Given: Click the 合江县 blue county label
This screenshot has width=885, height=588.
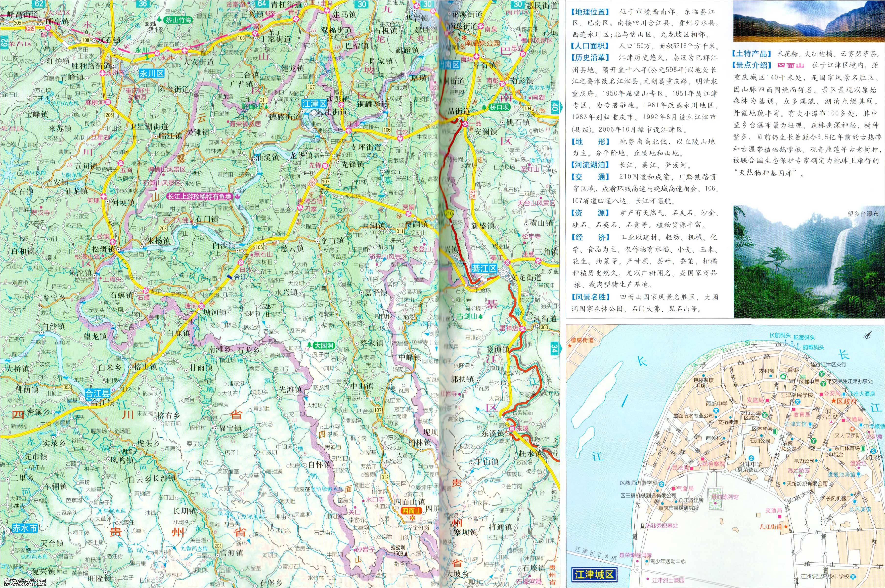Looking at the screenshot, I should pos(97,394).
